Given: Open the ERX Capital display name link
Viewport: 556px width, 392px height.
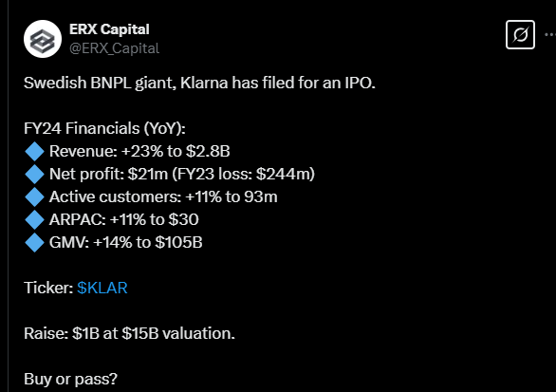Looking at the screenshot, I should (109, 29).
